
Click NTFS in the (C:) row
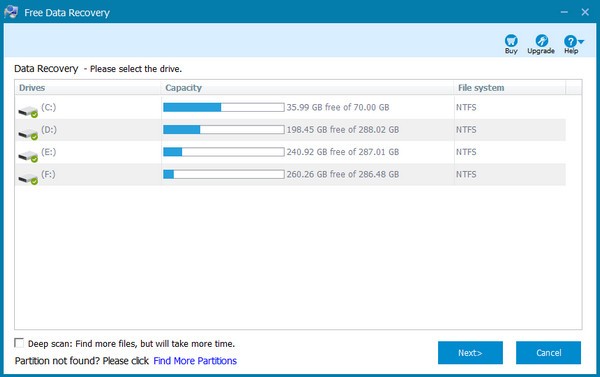466,107
